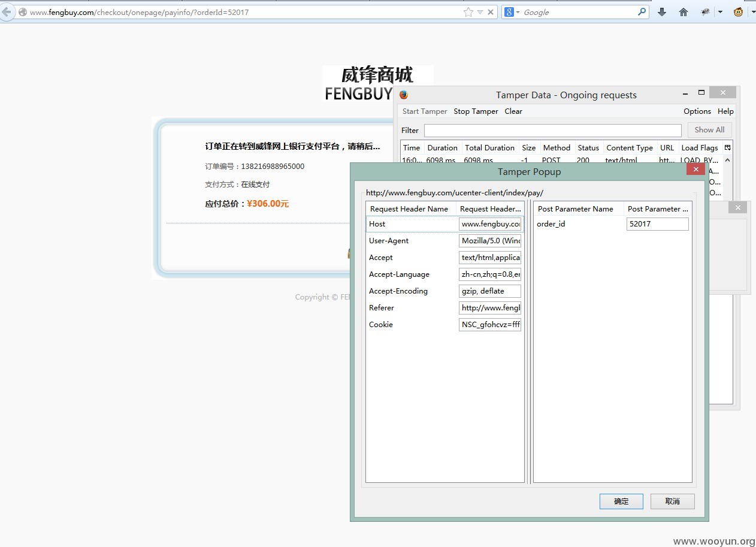Click the ¥306.00元 total amount text
This screenshot has height=547, width=756.
coord(268,204)
